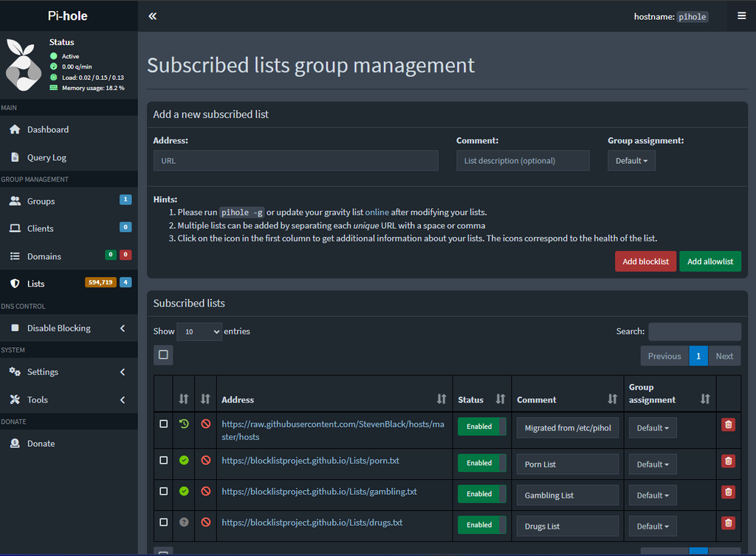This screenshot has width=756, height=556.
Task: Toggle Enabled status for Gambling List
Action: click(481, 494)
